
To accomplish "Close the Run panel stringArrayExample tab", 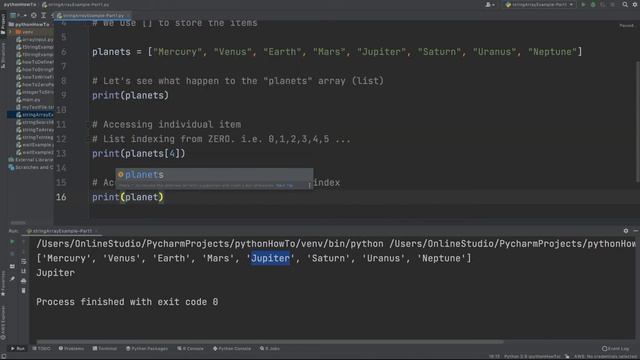I will 96,231.
